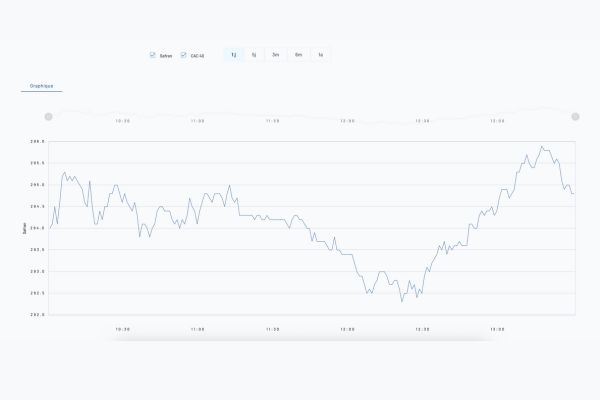600x400 pixels.
Task: Click the chart line's lowest point
Action: coord(402,301)
